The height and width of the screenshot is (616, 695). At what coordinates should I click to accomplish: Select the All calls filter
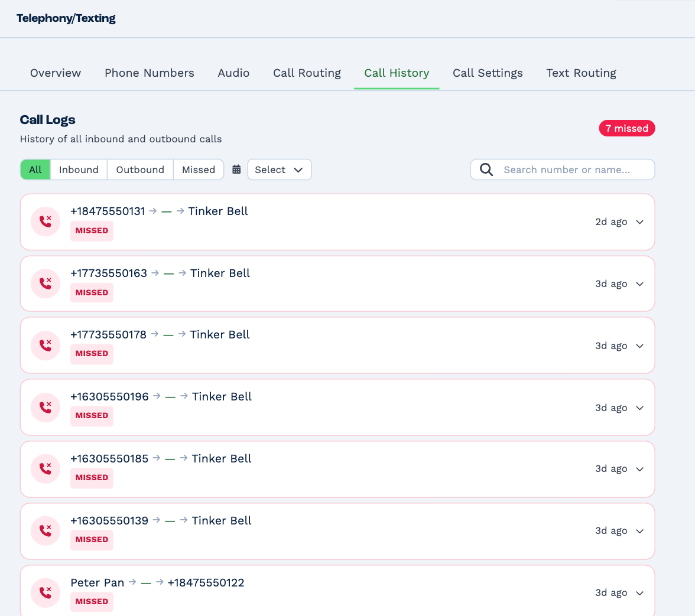coord(35,170)
